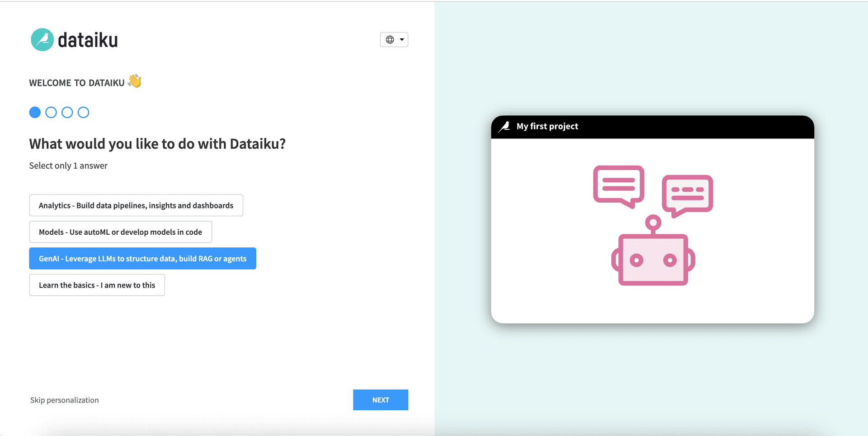Click the My first project title
This screenshot has width=868, height=436.
[x=547, y=127]
